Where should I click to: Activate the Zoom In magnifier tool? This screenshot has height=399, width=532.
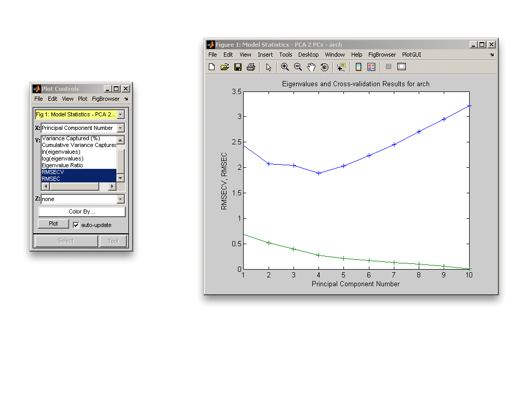click(x=285, y=67)
